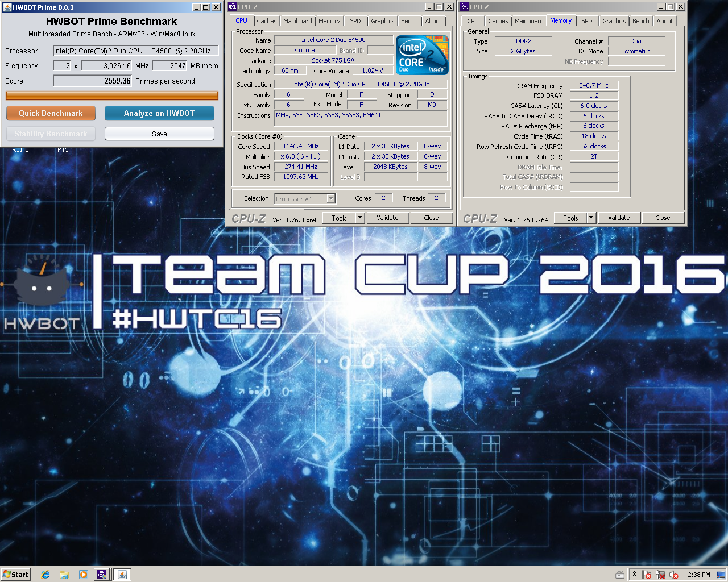
Task: Click the Rated FSB value 1097.63 MHz
Action: [x=301, y=177]
